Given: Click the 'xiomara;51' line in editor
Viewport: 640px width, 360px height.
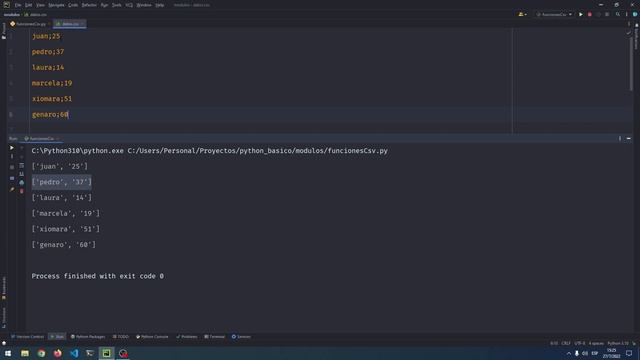Looking at the screenshot, I should (x=52, y=99).
